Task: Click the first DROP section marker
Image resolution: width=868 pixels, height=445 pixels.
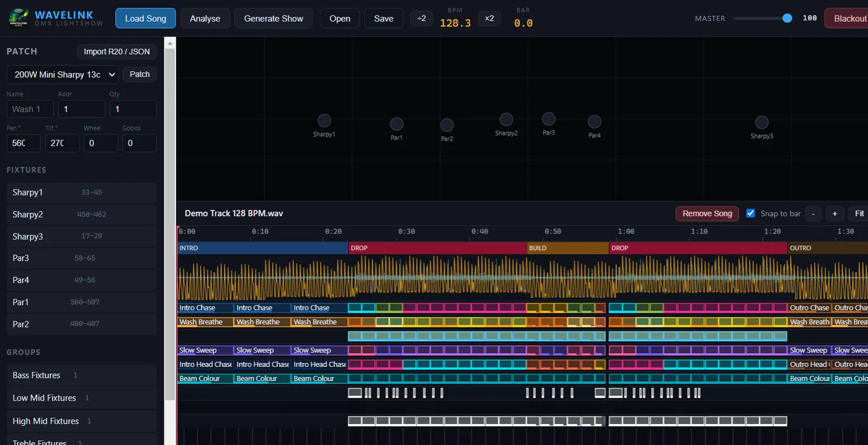Action: (x=437, y=248)
